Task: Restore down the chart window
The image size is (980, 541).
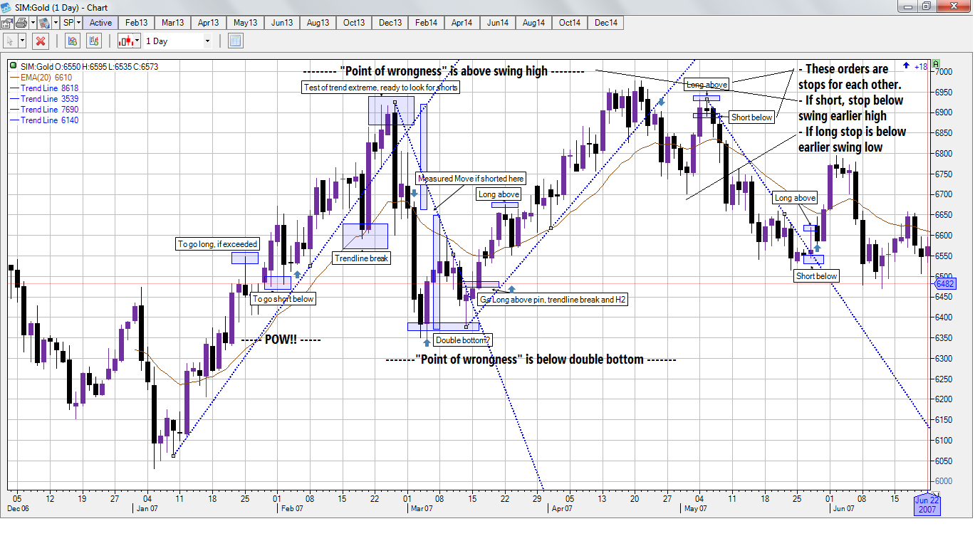Action: [926, 6]
